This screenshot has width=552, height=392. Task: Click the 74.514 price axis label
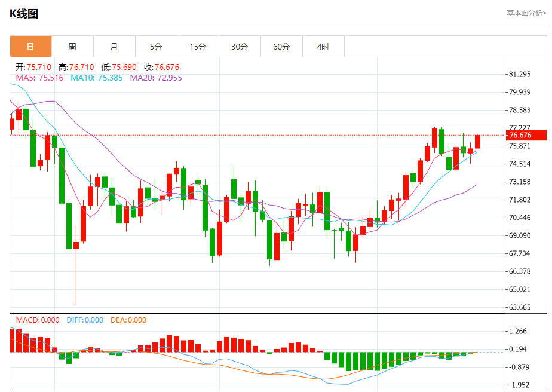click(520, 164)
